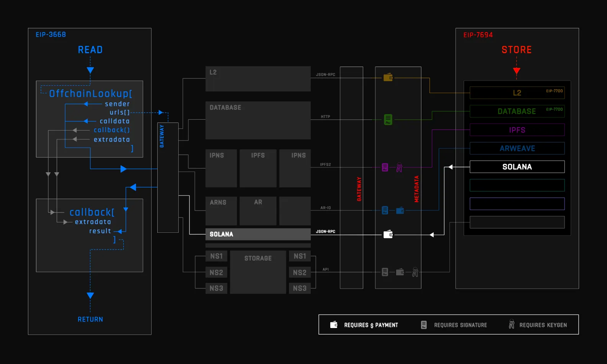Screen dimensions: 607x364
Task: Click the highlighted SOLANA bar in center
Action: pyautogui.click(x=258, y=234)
